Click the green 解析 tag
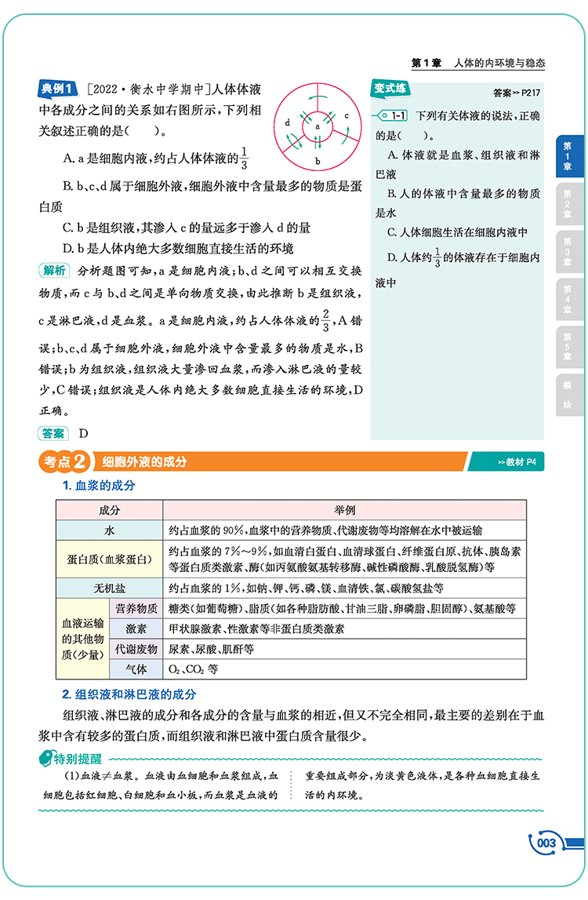588x900 pixels. (53, 271)
